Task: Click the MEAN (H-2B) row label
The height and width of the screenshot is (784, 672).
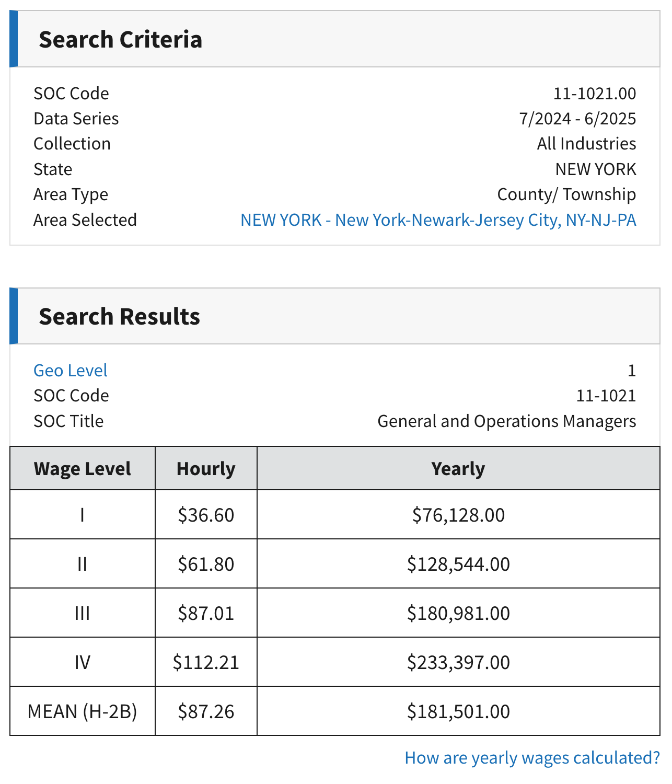Action: [82, 711]
